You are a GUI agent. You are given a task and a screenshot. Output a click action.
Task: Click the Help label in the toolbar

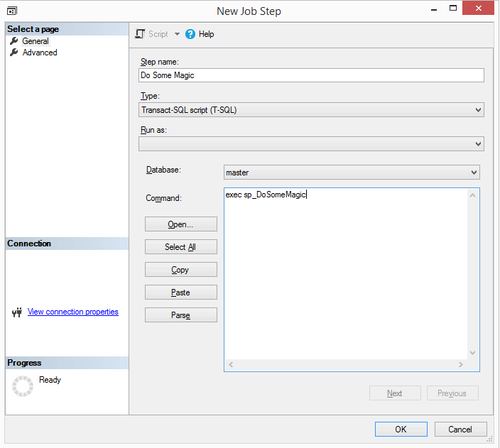206,34
